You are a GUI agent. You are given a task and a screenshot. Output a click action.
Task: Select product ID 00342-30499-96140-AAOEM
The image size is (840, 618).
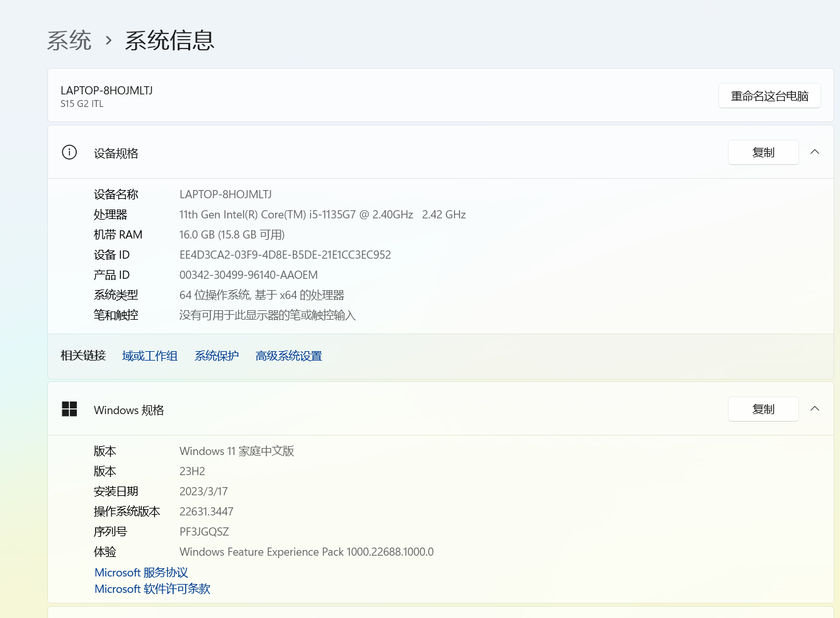[249, 275]
